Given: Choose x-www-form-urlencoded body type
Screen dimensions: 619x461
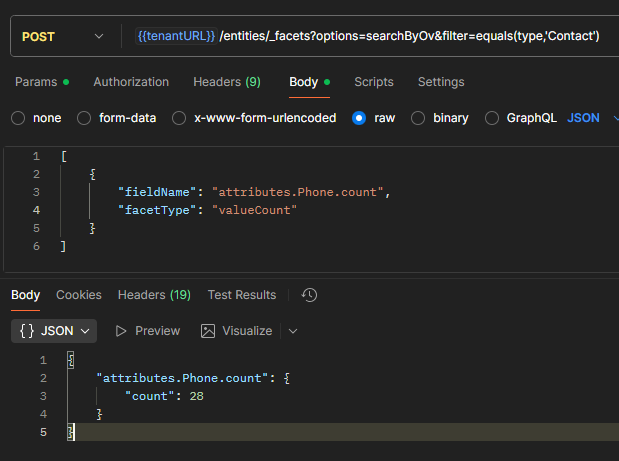Looking at the screenshot, I should coord(179,118).
